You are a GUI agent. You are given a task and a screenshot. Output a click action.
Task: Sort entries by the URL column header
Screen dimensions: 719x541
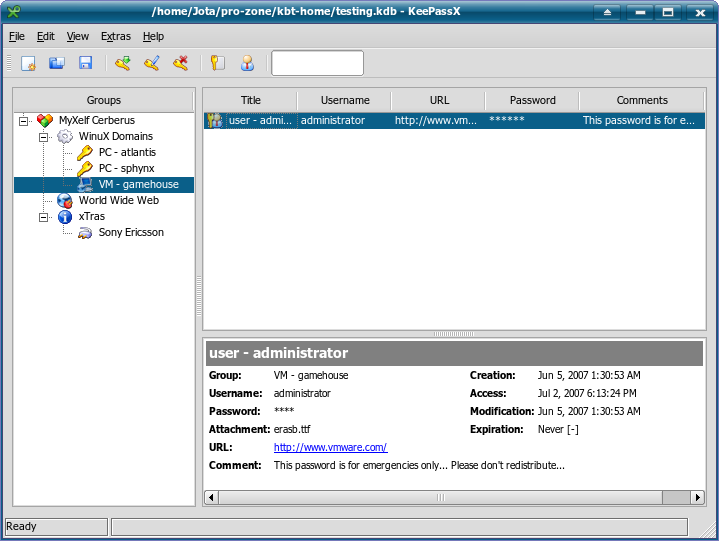point(439,100)
